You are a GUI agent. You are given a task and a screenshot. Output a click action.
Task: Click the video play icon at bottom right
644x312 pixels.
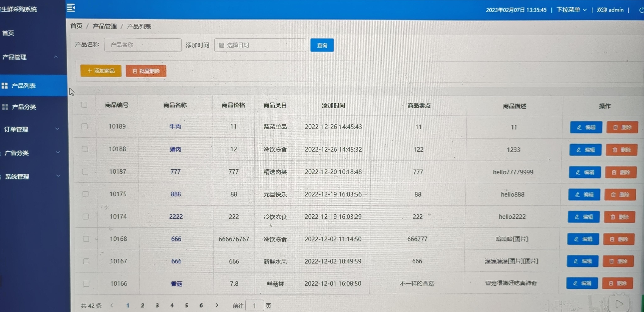click(x=619, y=304)
